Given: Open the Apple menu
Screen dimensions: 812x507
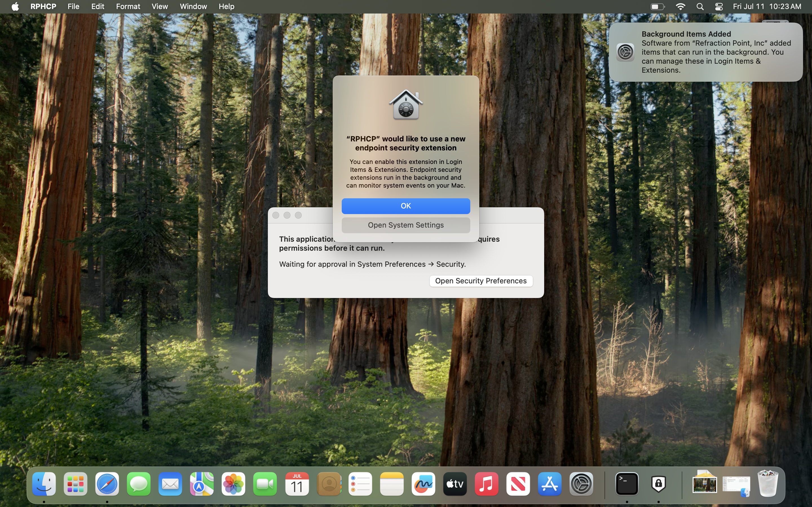Looking at the screenshot, I should (x=15, y=6).
